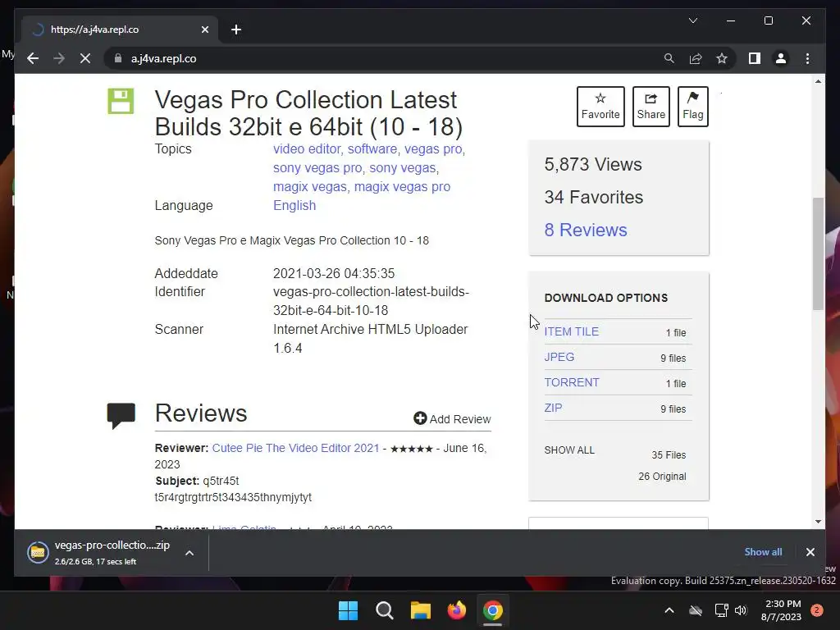Image resolution: width=840 pixels, height=630 pixels.
Task: Stop loading the page with the X button
Action: point(85,58)
